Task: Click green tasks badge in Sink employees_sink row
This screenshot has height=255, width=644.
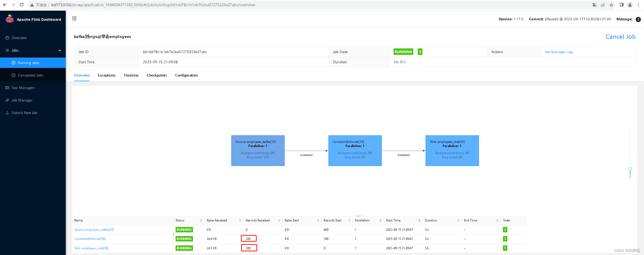Action: point(505,248)
